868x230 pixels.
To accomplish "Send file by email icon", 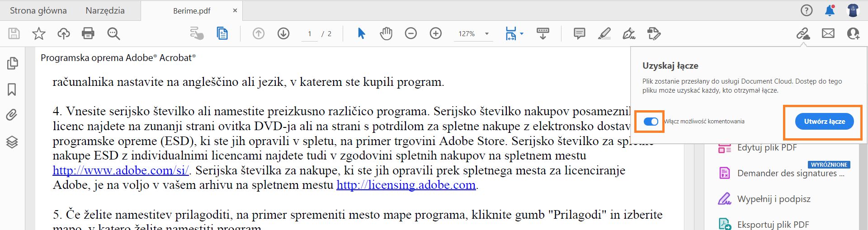I will pyautogui.click(x=828, y=33).
